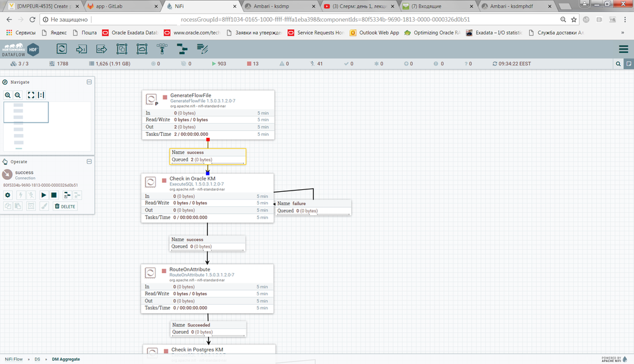Viewport: 634px width, 364px height.
Task: Collapse the Navigate panel
Action: [89, 82]
